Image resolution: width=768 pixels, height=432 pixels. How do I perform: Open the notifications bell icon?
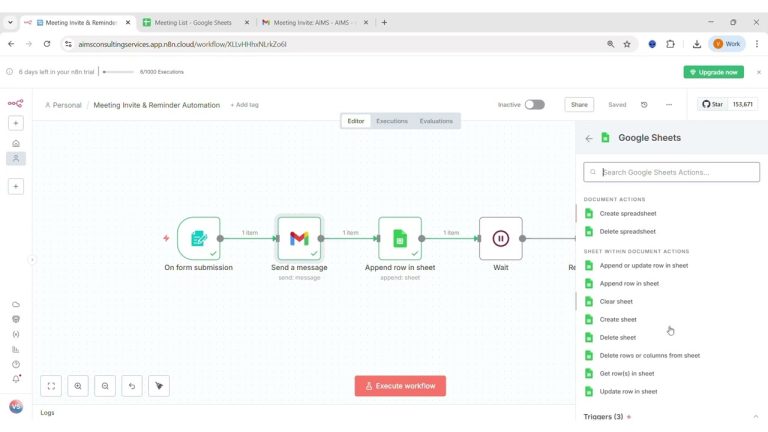(x=16, y=379)
